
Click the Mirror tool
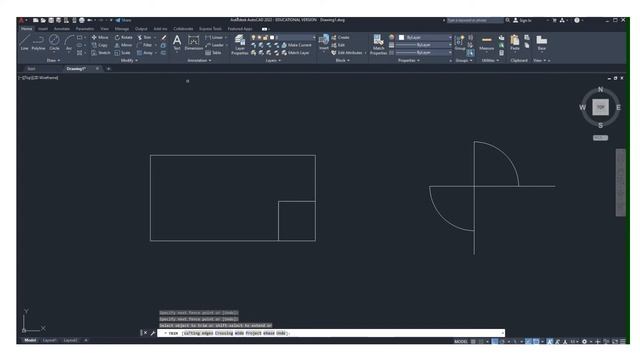[123, 45]
